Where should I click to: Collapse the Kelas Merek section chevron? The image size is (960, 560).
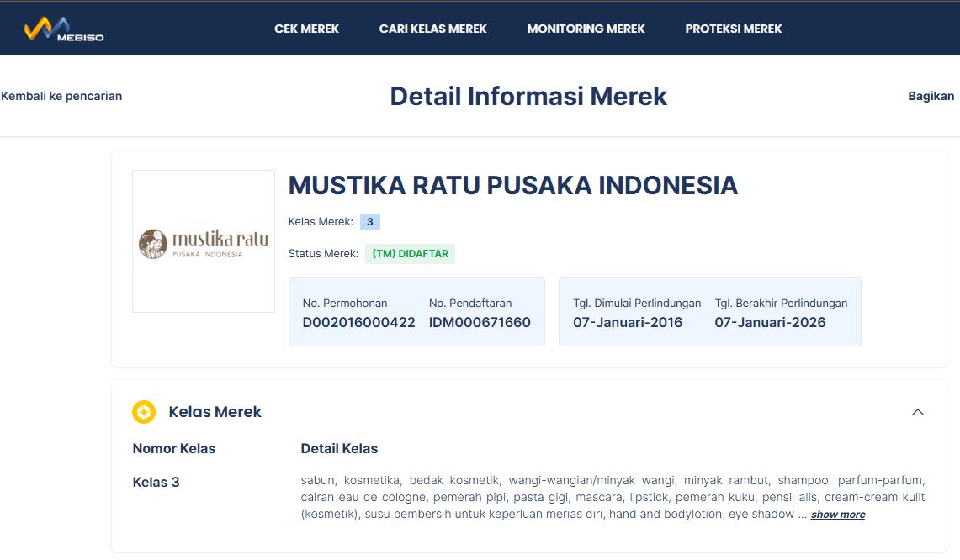917,412
